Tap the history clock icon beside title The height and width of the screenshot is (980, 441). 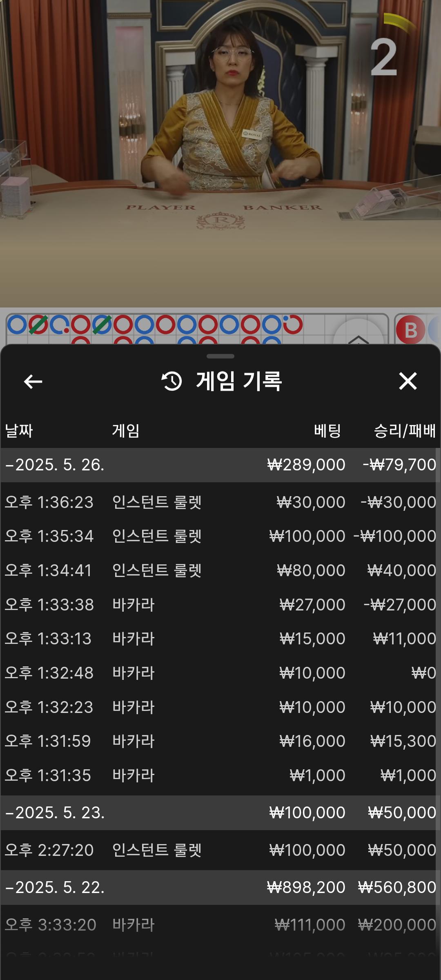(x=171, y=381)
